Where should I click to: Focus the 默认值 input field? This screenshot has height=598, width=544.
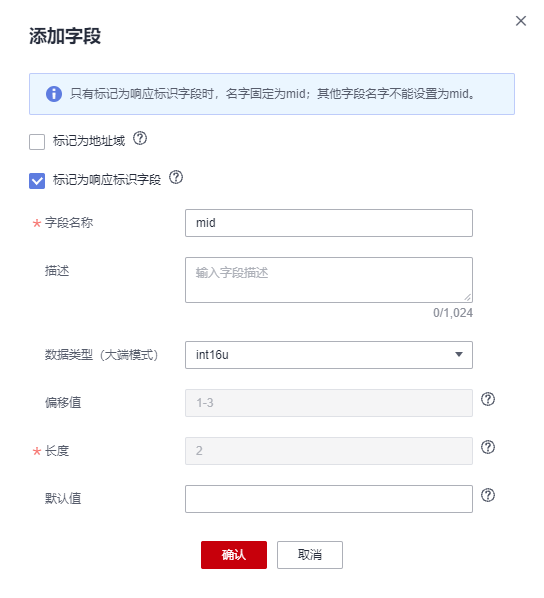tap(329, 499)
